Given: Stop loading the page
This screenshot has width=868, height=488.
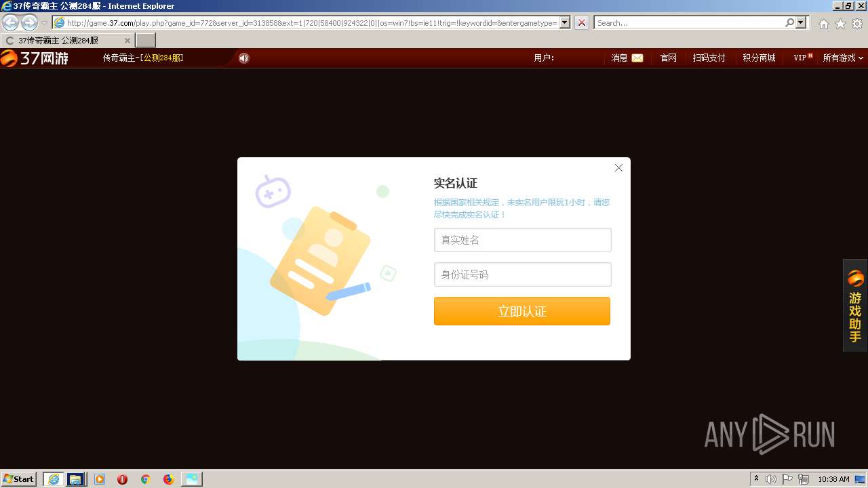Looking at the screenshot, I should tap(582, 23).
